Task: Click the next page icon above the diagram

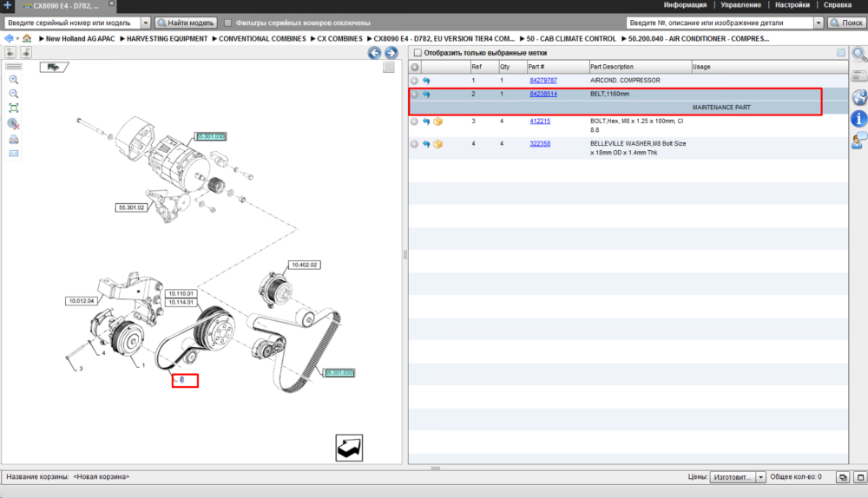Action: (x=26, y=53)
